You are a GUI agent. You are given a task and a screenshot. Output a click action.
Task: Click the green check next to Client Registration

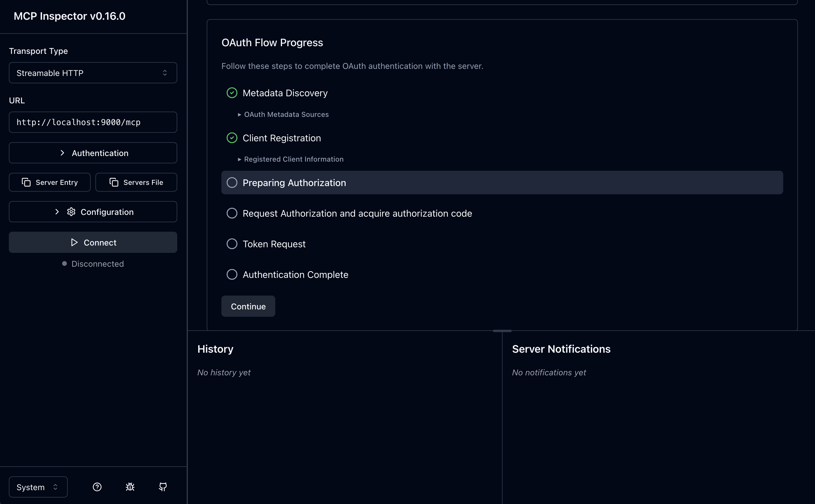[232, 138]
